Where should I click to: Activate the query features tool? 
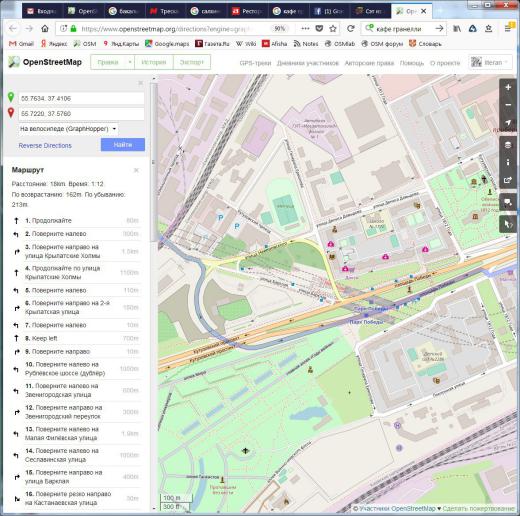pyautogui.click(x=508, y=224)
